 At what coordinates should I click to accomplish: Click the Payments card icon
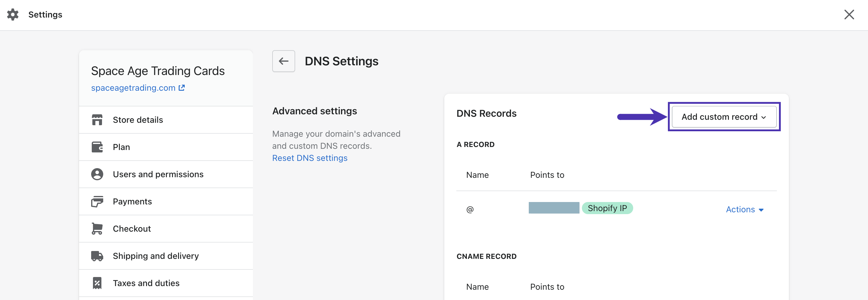[97, 201]
